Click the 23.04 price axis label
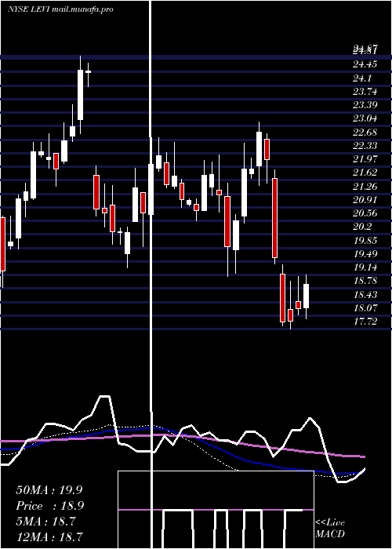Image resolution: width=392 pixels, height=549 pixels. point(365,118)
